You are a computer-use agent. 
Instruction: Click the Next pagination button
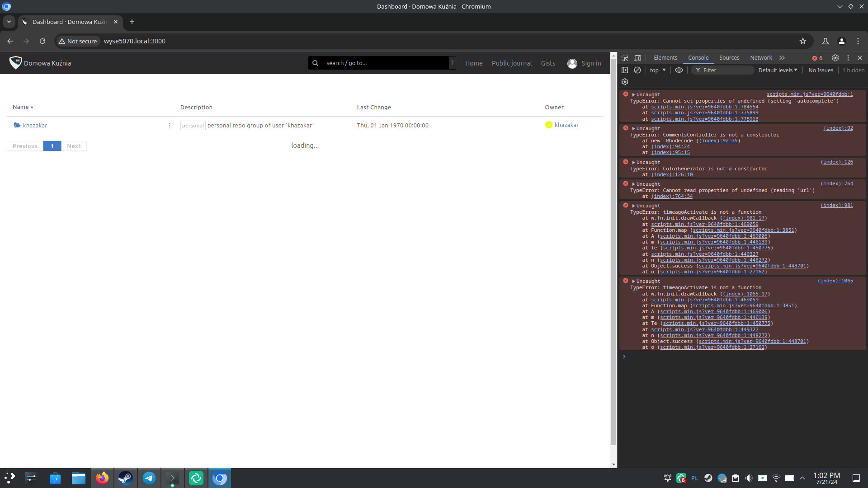point(74,146)
